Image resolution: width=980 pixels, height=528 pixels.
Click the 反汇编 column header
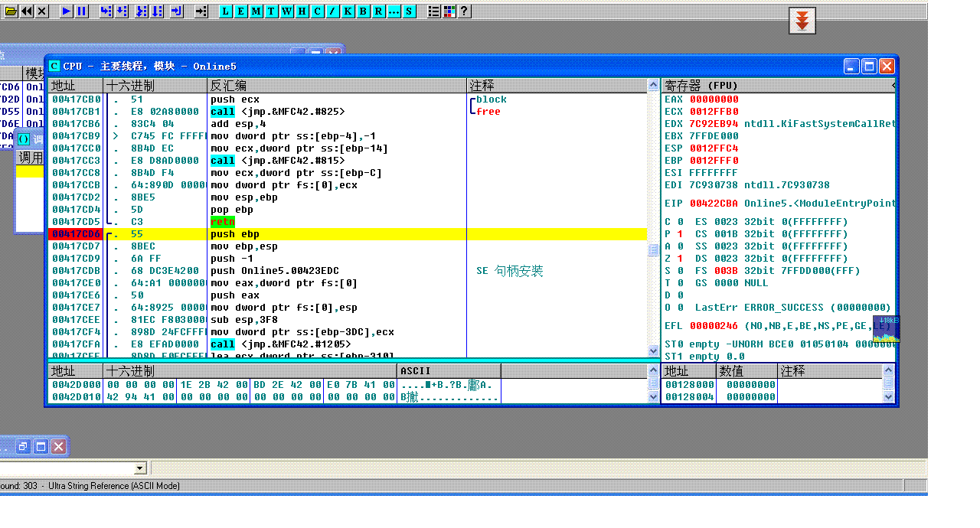click(338, 86)
